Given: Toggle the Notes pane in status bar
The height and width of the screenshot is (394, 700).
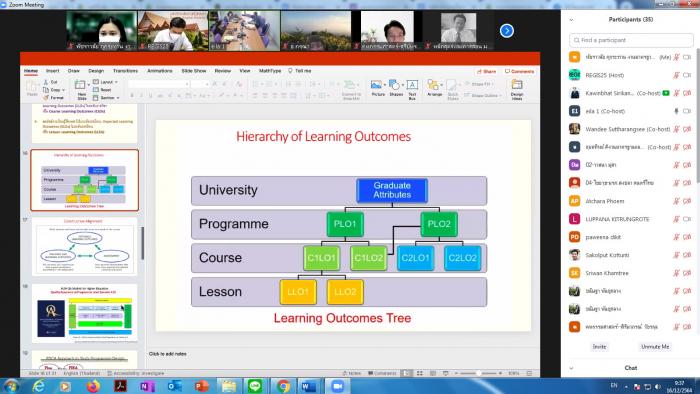Looking at the screenshot, I should [352, 373].
